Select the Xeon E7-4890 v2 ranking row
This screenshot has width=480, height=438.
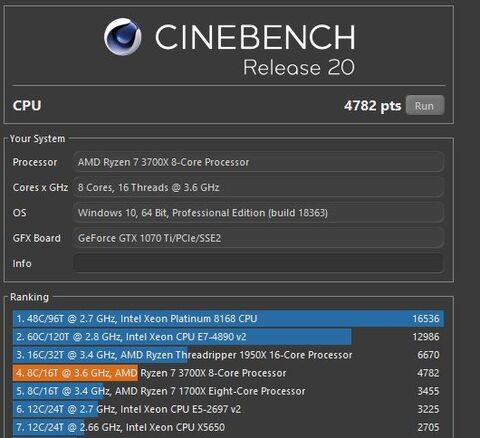(228, 337)
